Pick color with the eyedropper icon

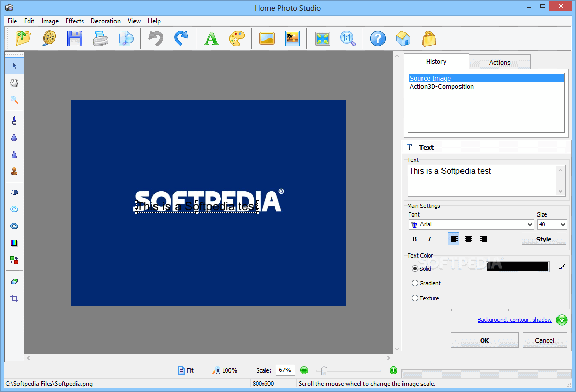point(561,267)
